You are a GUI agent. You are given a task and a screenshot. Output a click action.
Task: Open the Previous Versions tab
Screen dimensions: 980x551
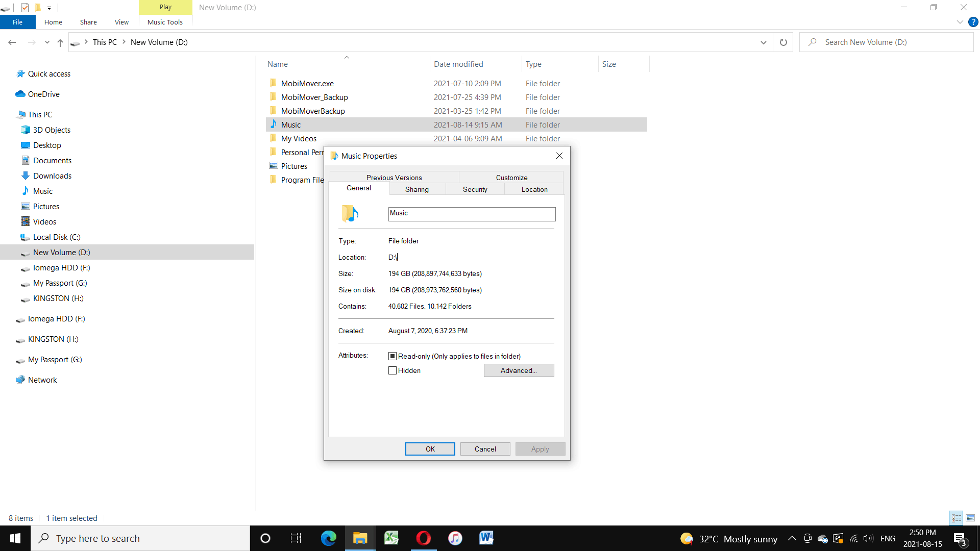(x=394, y=178)
